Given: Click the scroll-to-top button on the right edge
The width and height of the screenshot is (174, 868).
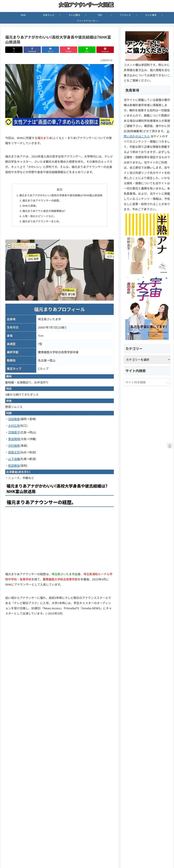Looking at the screenshot, I should click(x=170, y=446).
